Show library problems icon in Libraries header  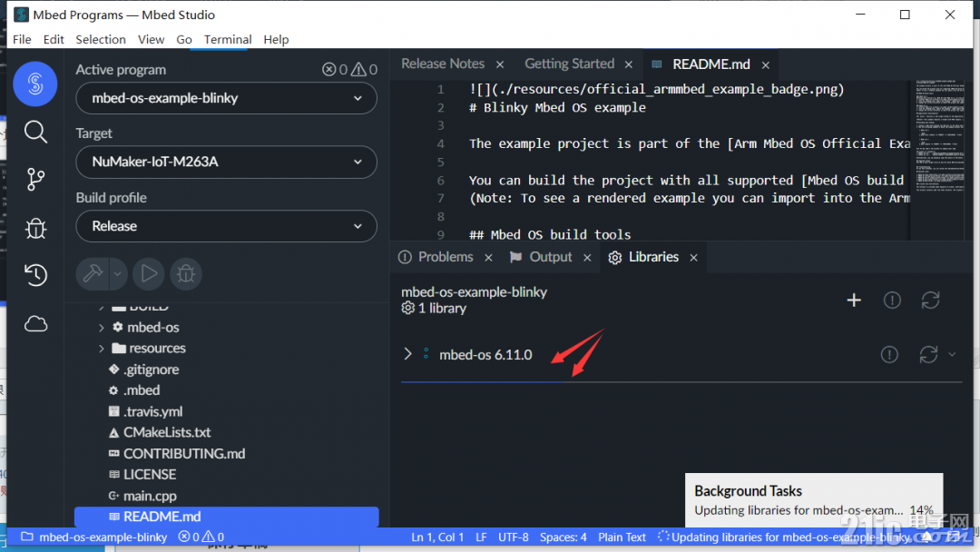point(892,301)
